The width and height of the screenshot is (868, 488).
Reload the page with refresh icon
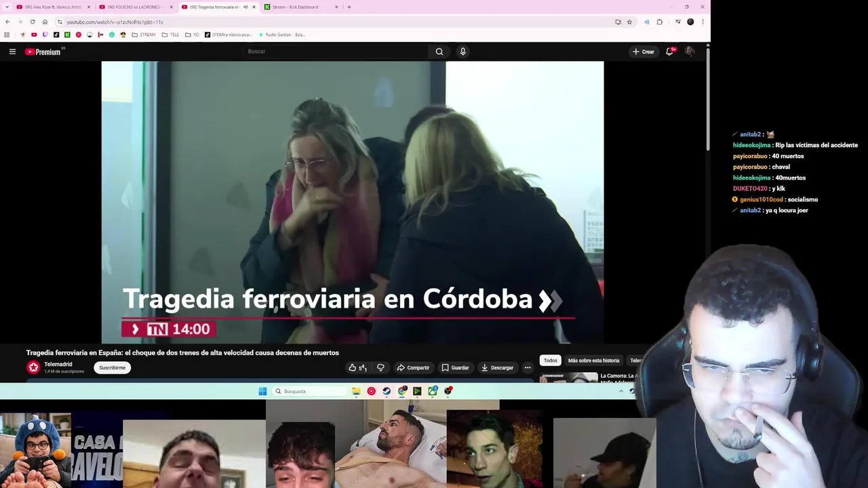tap(33, 22)
